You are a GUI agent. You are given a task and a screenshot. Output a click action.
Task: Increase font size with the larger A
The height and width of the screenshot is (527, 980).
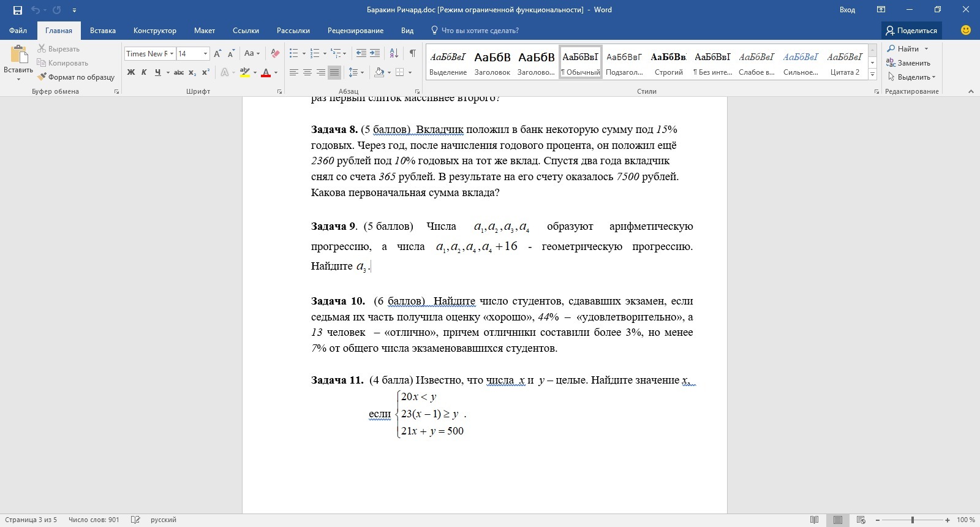pos(217,53)
